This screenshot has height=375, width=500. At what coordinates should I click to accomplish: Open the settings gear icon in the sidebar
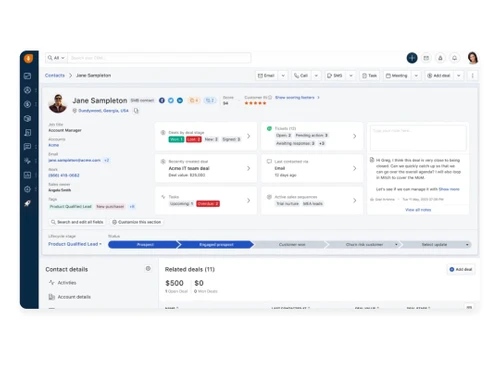point(28,189)
